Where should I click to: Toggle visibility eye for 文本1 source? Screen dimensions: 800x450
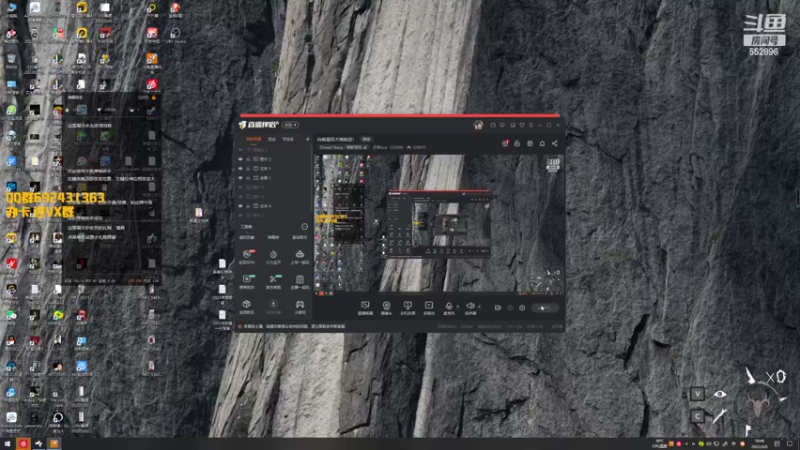click(240, 168)
